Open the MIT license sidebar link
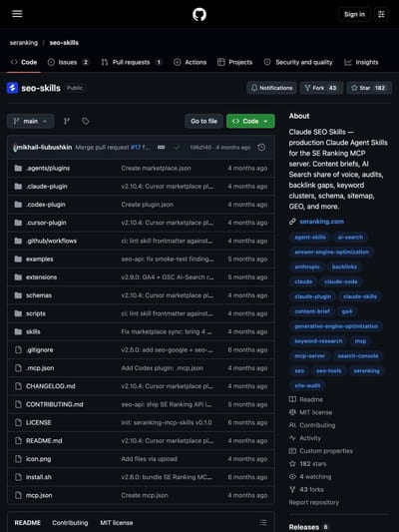This screenshot has width=399, height=532. point(310,412)
